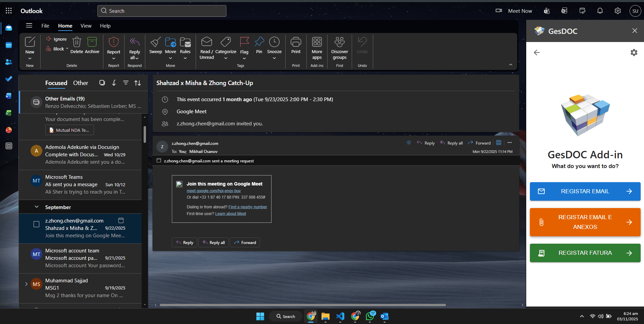Switch to Focused inbox tab
Viewport: 644px width, 324px height.
coord(56,83)
